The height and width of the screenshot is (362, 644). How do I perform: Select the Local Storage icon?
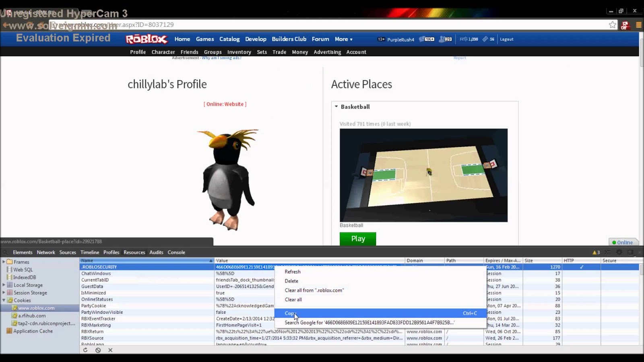10,285
